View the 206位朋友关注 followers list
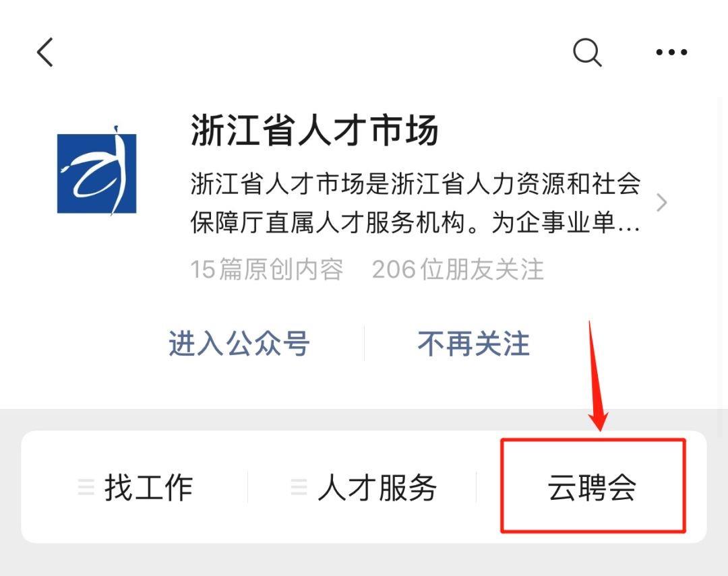Viewport: 728px width, 576px height. coord(458,269)
